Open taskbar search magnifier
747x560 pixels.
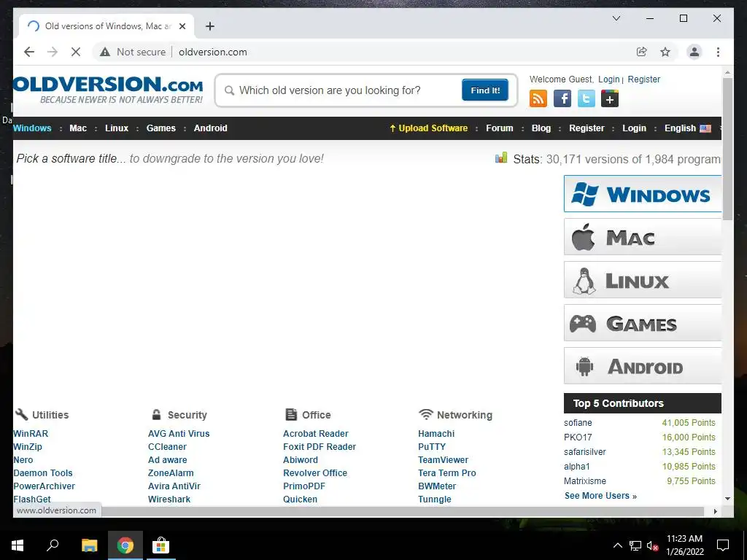tap(53, 545)
